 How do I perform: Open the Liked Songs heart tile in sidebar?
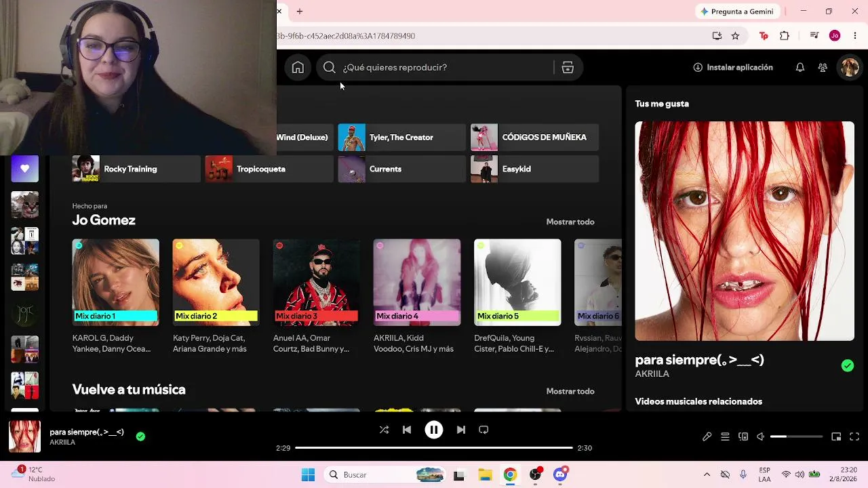[x=24, y=169]
